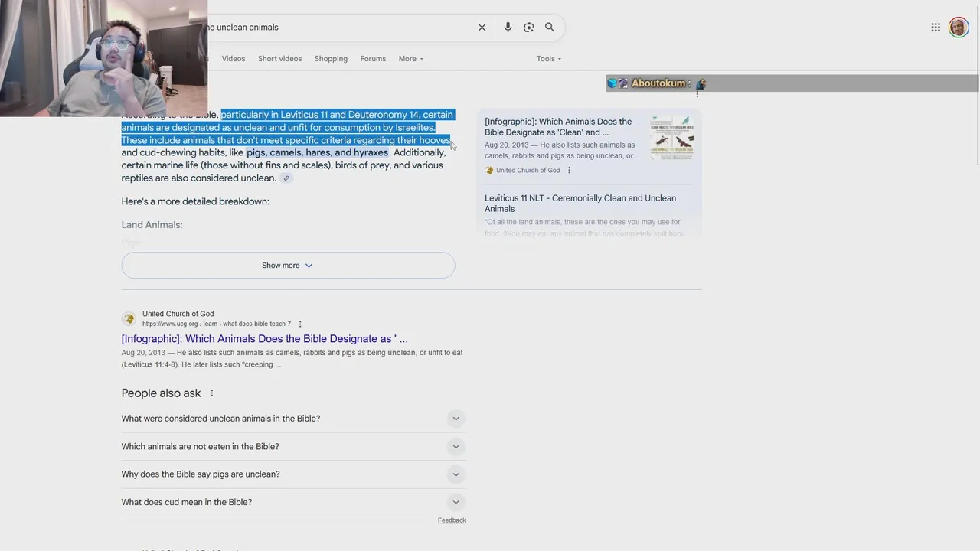This screenshot has width=980, height=551.
Task: Submit search with magnifying glass icon
Action: (550, 28)
